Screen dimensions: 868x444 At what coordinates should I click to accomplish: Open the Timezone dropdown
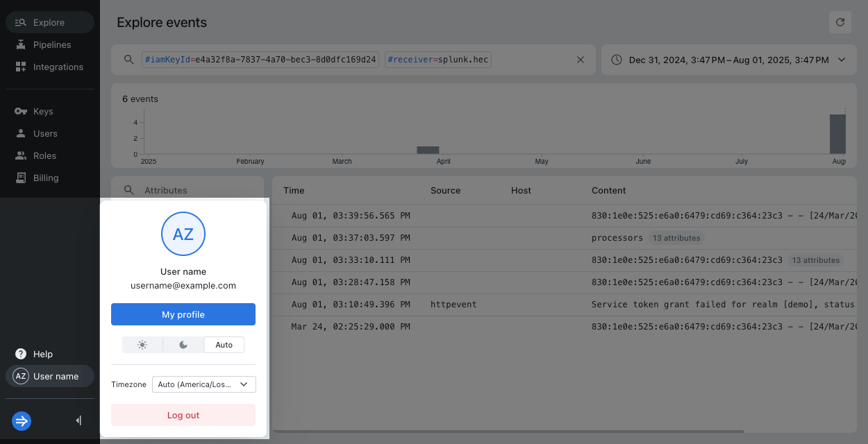tap(204, 384)
